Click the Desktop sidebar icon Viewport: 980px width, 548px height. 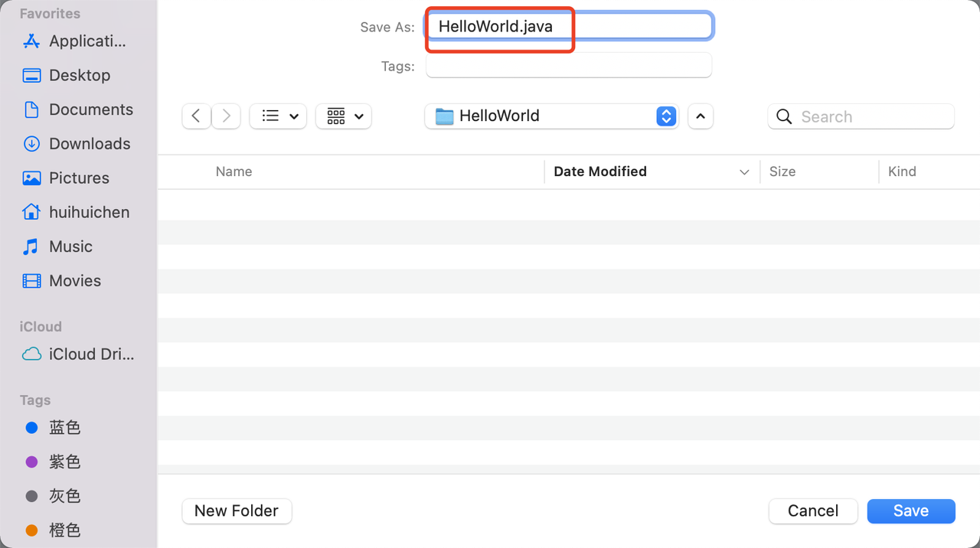[x=31, y=75]
